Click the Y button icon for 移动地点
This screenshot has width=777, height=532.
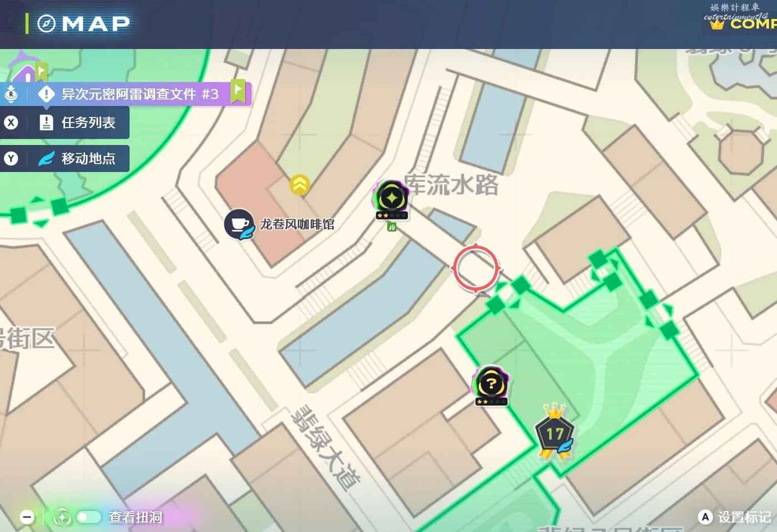[11, 159]
